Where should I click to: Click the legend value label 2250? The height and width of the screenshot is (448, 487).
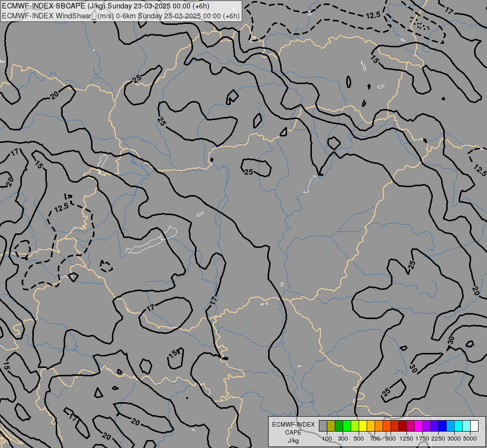(438, 439)
